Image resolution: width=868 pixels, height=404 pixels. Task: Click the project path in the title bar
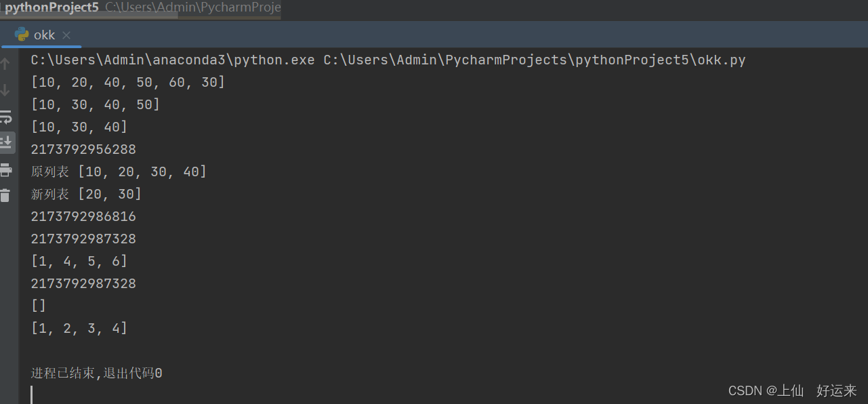coord(192,7)
